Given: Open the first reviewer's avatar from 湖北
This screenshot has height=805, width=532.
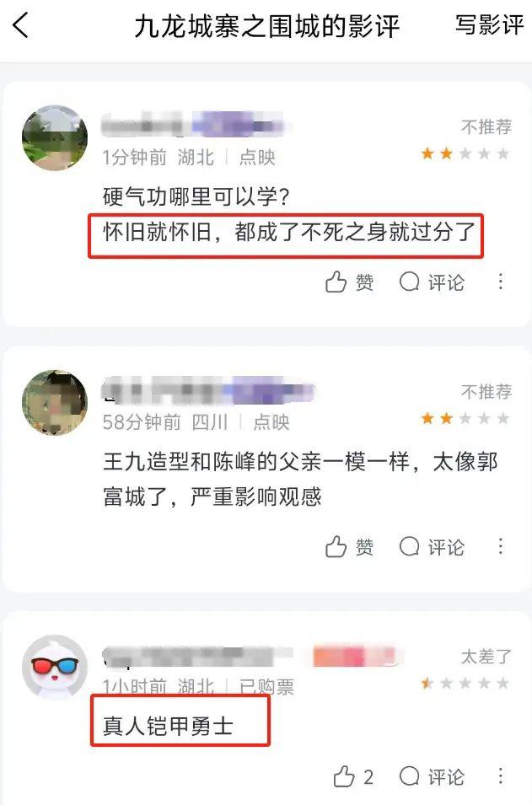Looking at the screenshot, I should (x=55, y=138).
